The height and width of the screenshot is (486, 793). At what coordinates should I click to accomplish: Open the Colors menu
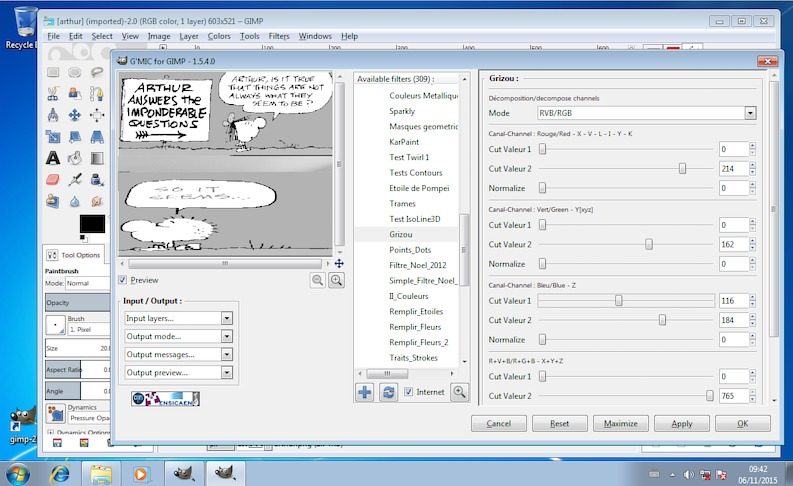(218, 36)
